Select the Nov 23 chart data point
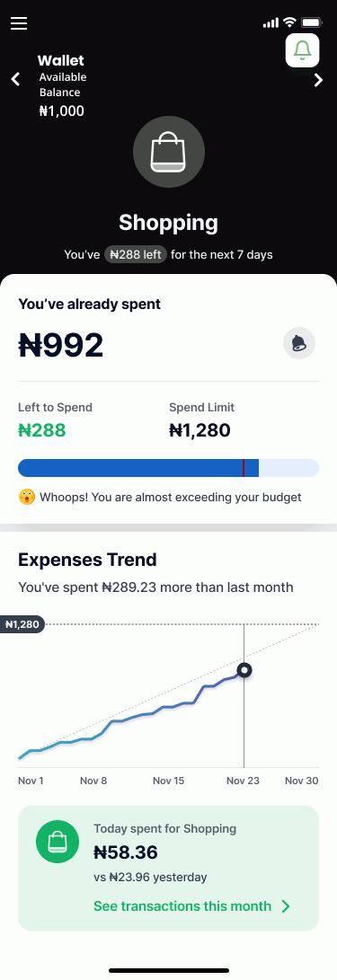The image size is (337, 980). pyautogui.click(x=244, y=671)
